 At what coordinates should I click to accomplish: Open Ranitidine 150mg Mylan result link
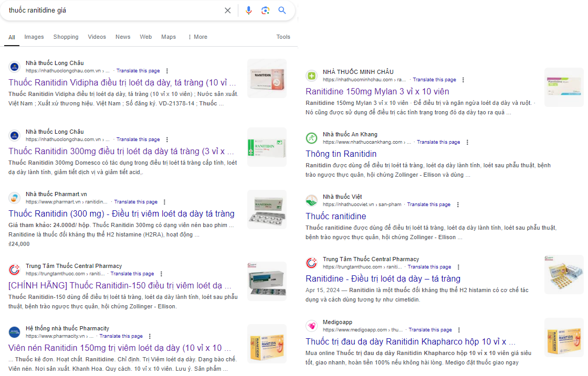377,92
